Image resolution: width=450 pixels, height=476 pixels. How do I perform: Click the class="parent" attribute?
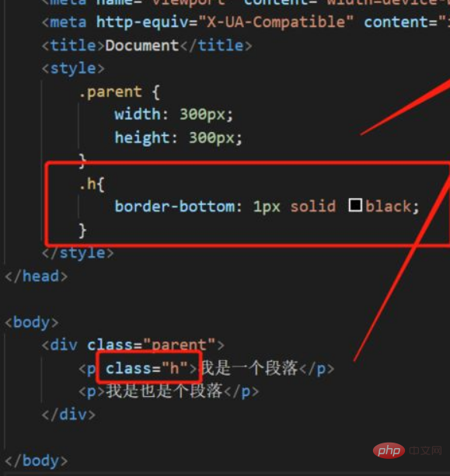(x=152, y=346)
